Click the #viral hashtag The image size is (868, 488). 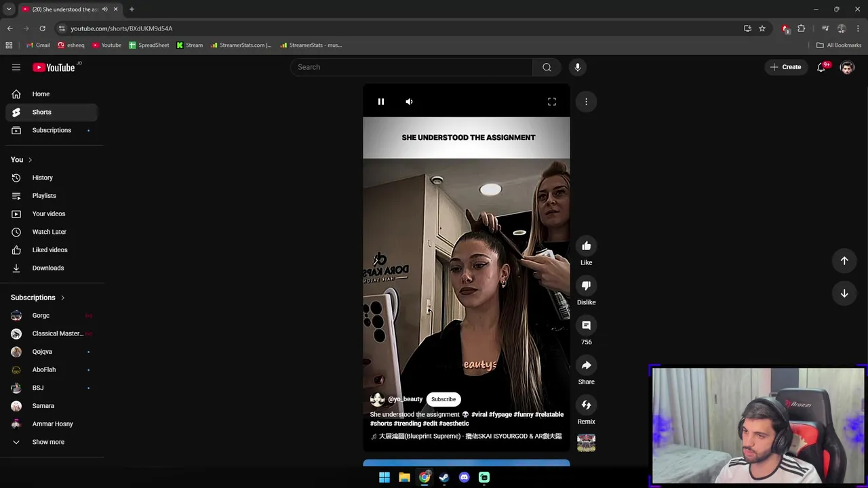[x=479, y=414]
